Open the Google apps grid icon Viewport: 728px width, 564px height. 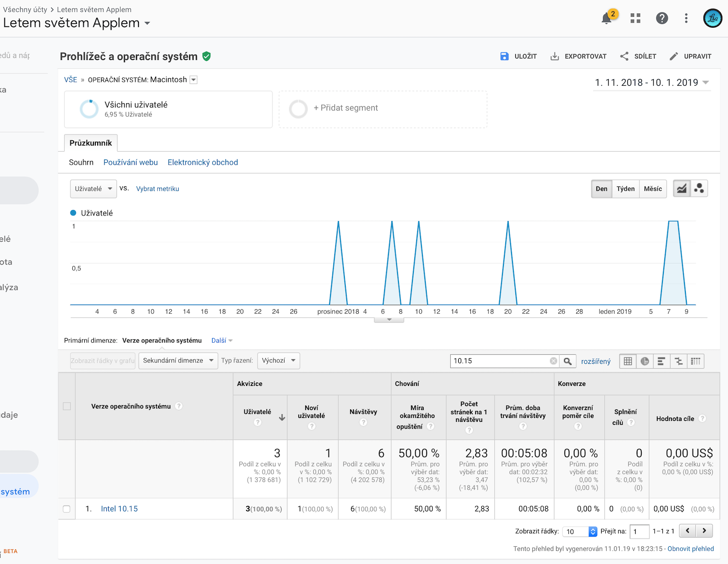point(635,18)
